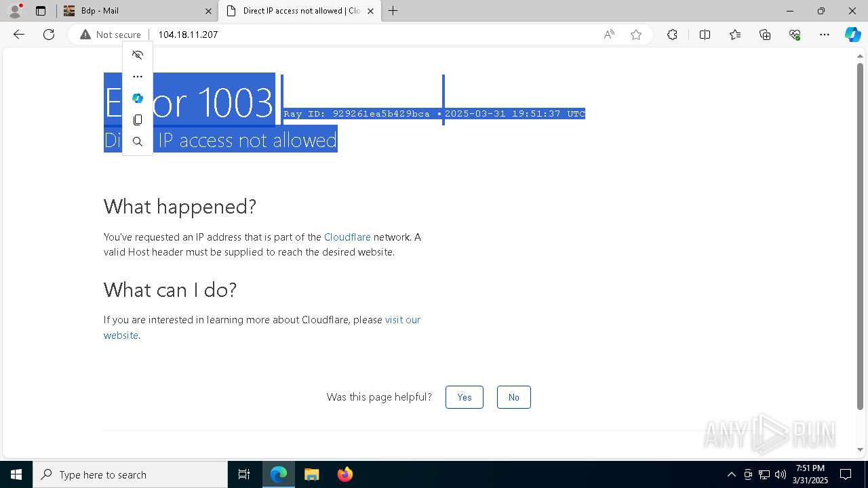Open a new browser tab
Viewport: 868px width, 488px height.
point(393,11)
